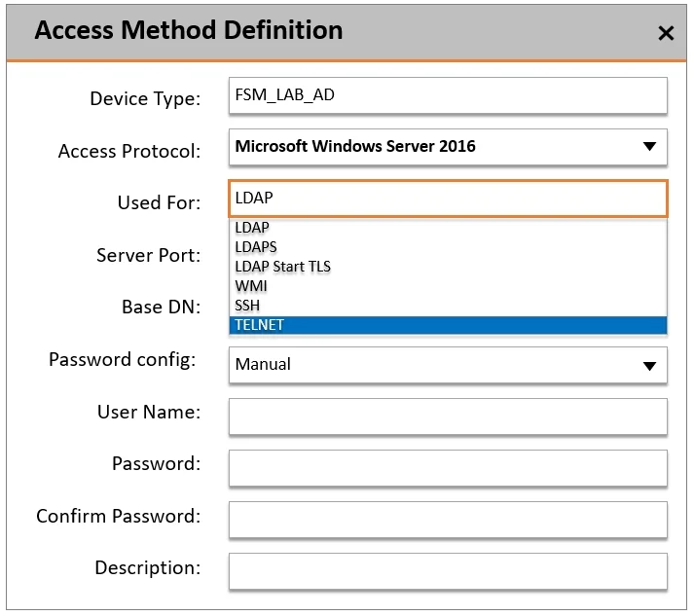Focus the User Name input field
694x616 pixels.
pos(448,417)
